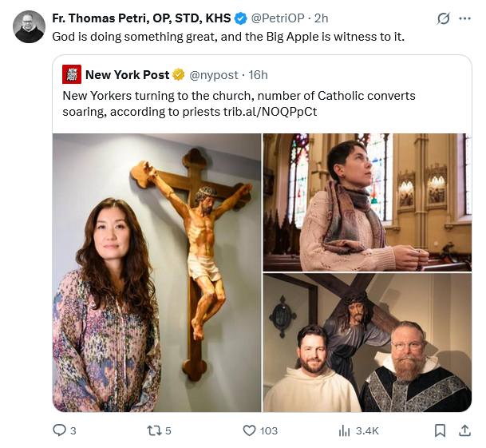Open the @nypost handle link

tap(214, 75)
